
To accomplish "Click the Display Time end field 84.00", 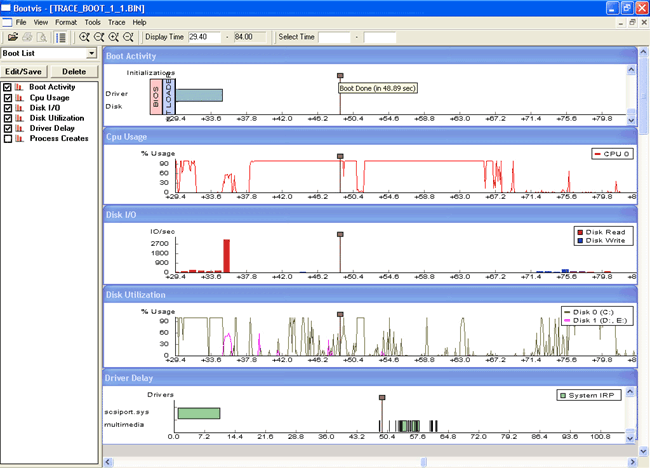I will [250, 37].
